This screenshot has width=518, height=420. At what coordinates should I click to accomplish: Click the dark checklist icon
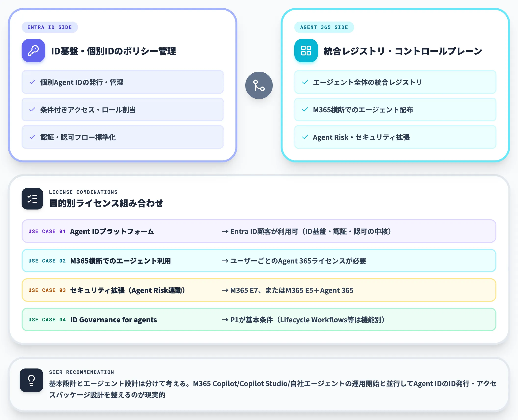point(32,199)
